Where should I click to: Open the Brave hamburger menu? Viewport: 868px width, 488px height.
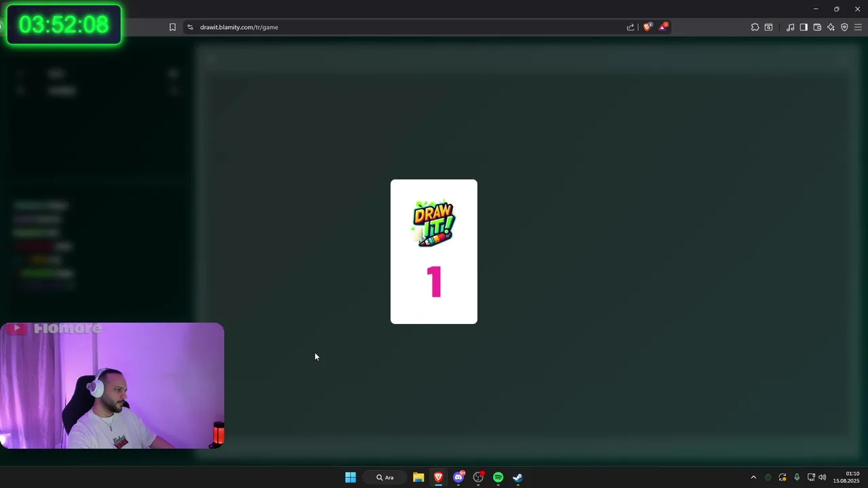tap(858, 27)
